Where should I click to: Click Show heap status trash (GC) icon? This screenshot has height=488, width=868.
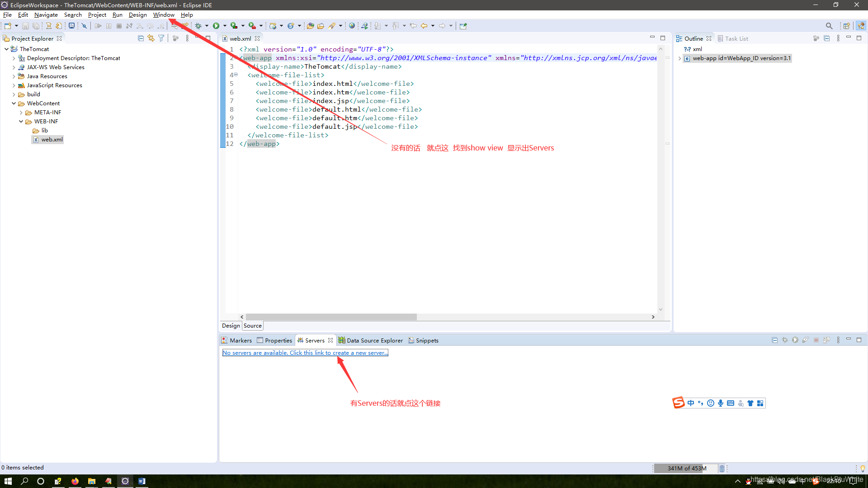[x=722, y=469]
